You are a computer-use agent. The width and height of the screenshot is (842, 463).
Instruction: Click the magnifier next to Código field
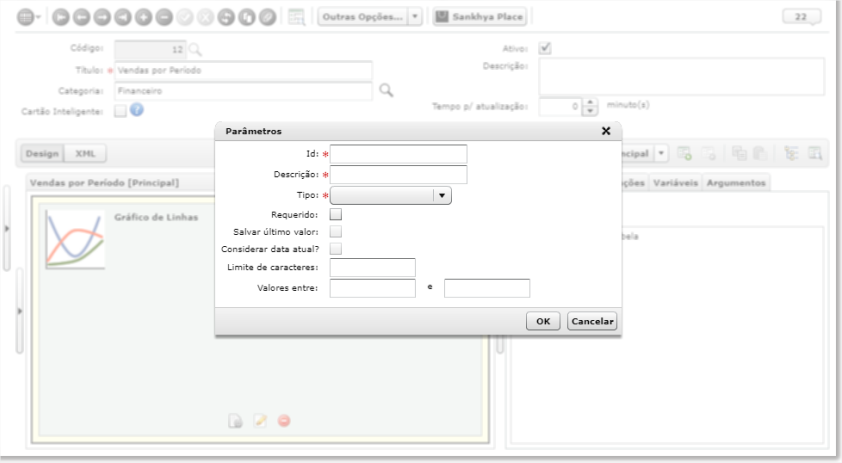195,50
